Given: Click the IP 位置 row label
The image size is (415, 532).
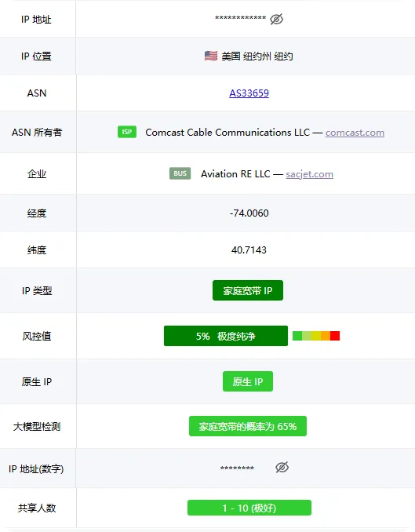Looking at the screenshot, I should click(x=36, y=56).
